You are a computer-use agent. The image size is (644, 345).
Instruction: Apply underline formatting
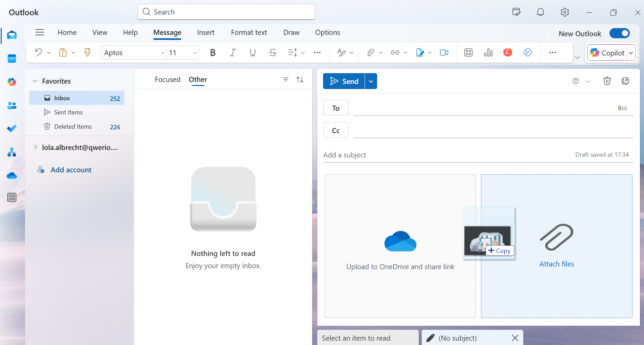click(x=253, y=52)
